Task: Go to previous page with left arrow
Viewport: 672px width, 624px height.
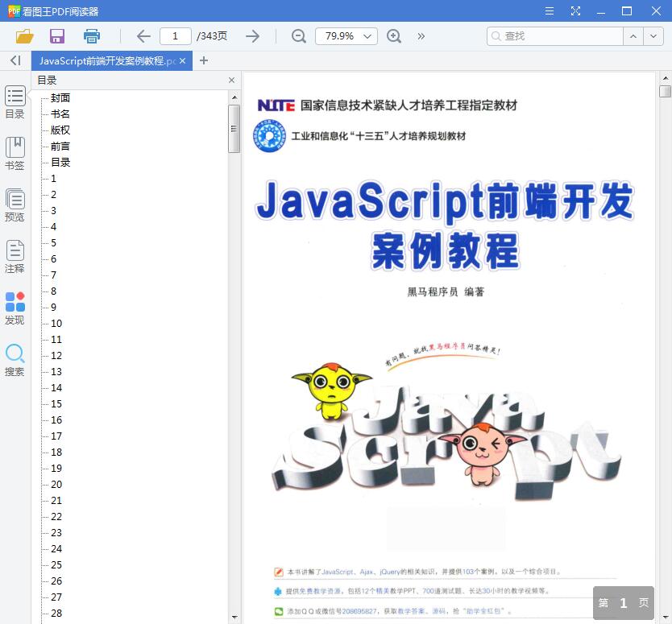Action: coord(143,36)
